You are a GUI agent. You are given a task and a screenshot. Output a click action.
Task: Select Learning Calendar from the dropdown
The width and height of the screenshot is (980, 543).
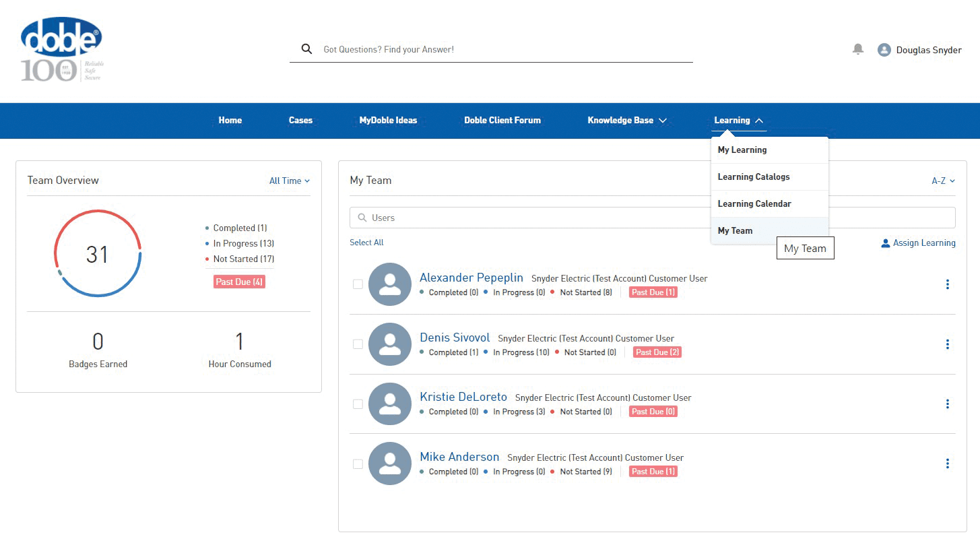click(x=770, y=203)
